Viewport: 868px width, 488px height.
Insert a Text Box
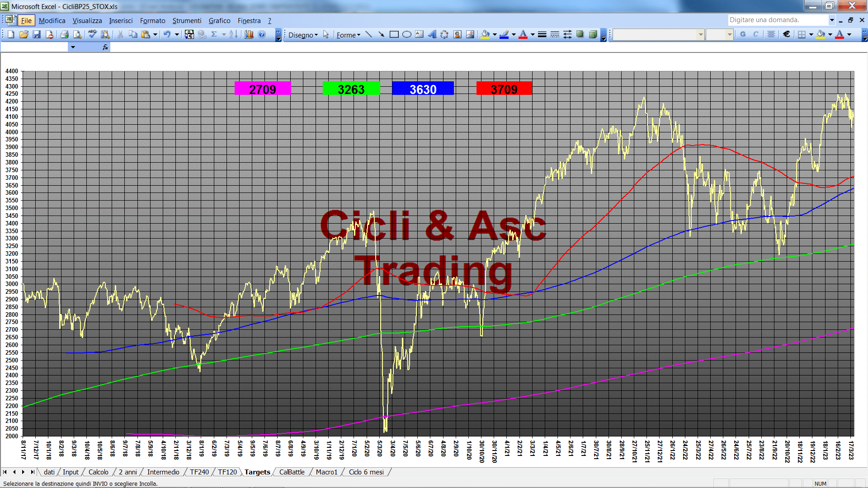(x=420, y=34)
